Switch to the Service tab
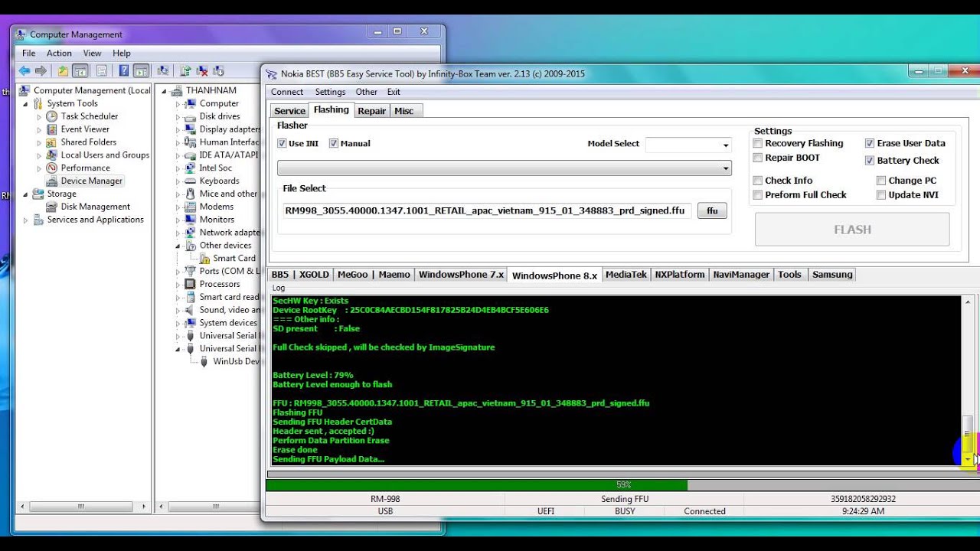Viewport: 980px width, 551px height. point(289,111)
